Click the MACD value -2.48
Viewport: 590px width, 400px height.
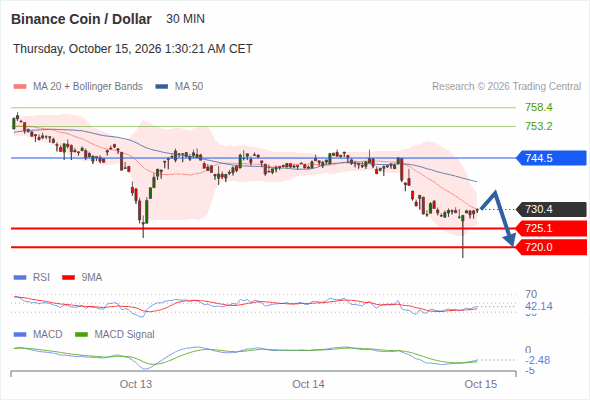(x=538, y=360)
